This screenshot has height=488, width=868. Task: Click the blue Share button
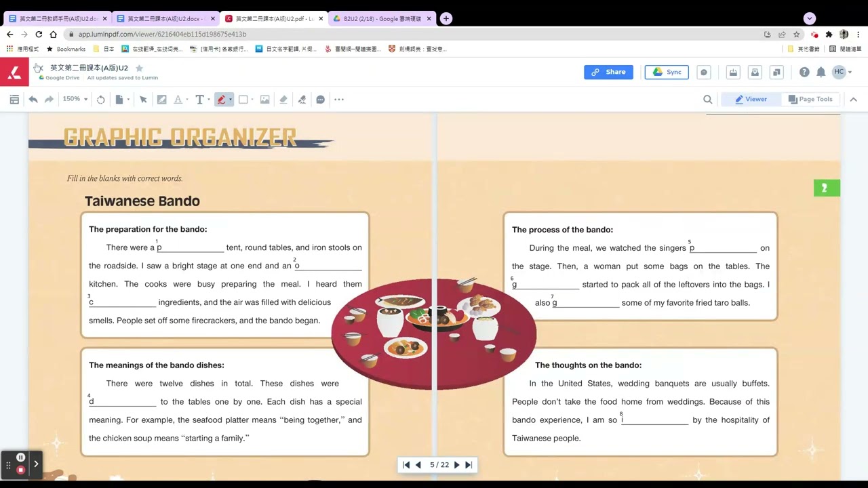point(608,72)
